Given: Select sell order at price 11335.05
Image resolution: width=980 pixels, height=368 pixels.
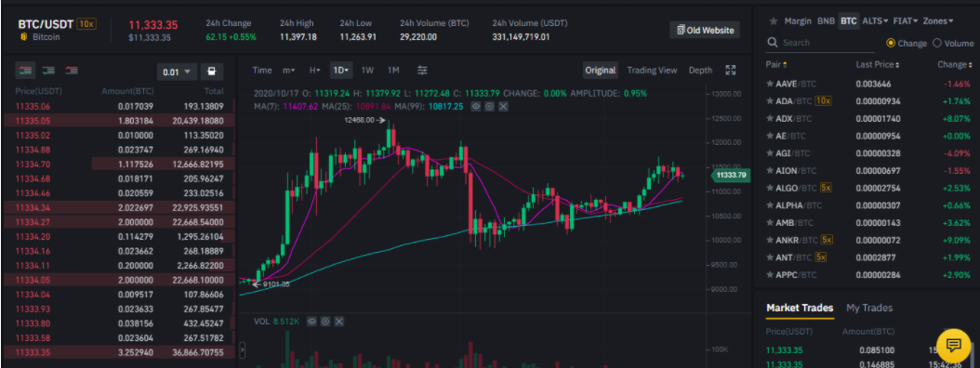Looking at the screenshot, I should click(x=119, y=121).
